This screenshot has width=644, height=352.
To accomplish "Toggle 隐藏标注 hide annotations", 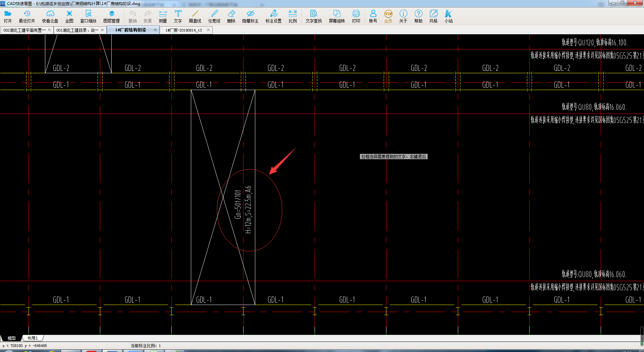I will pyautogui.click(x=250, y=16).
